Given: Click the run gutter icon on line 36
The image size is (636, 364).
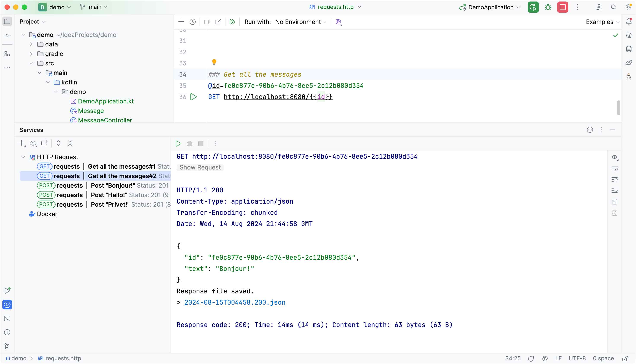Looking at the screenshot, I should 193,97.
